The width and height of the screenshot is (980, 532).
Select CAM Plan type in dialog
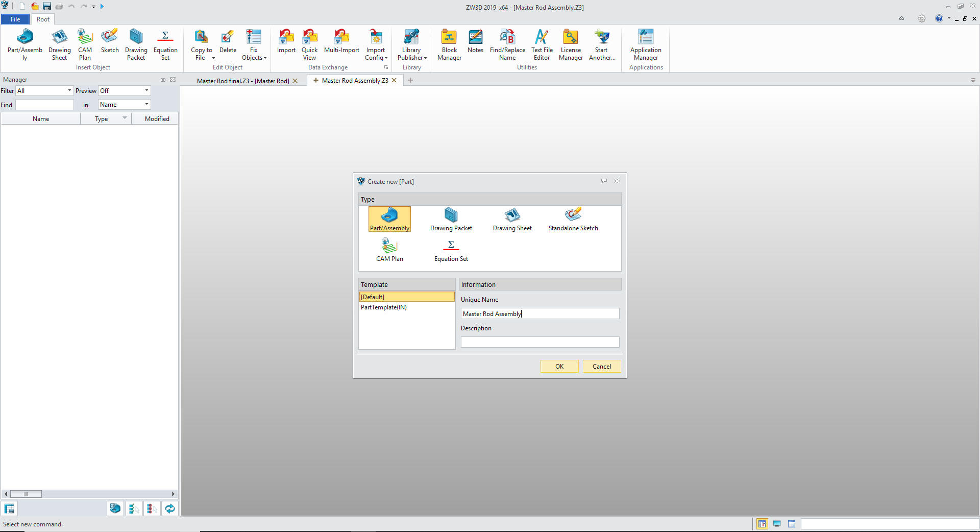pos(389,250)
